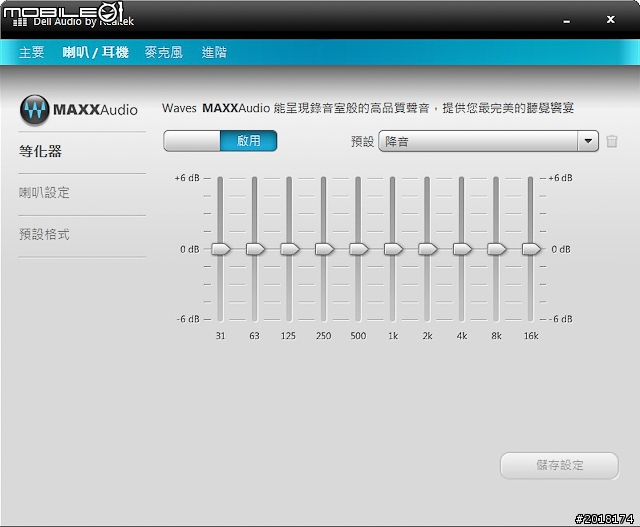
Task: Click the 1k equalizer slider
Action: pyautogui.click(x=393, y=249)
